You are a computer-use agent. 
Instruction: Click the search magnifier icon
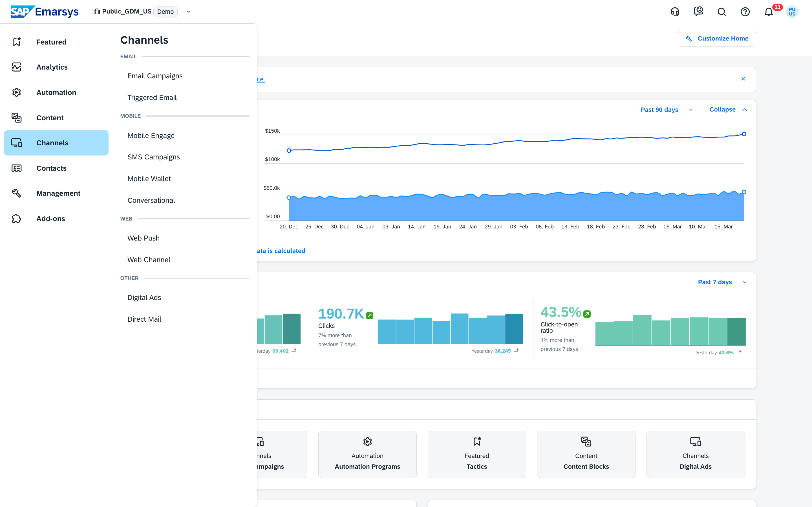point(721,12)
